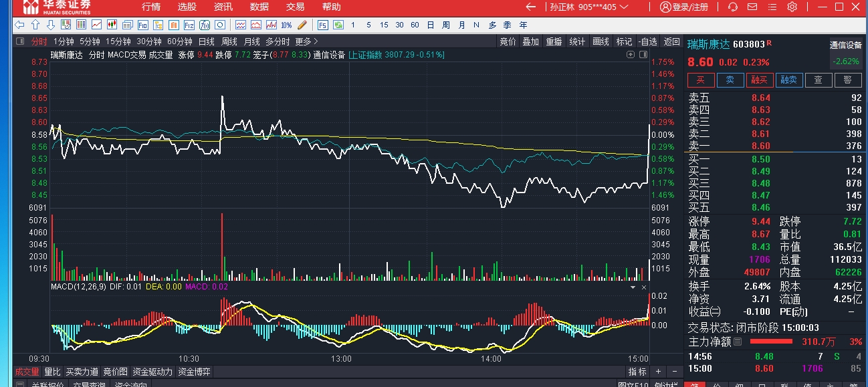Zoom in chart with the plus button

(x=658, y=371)
